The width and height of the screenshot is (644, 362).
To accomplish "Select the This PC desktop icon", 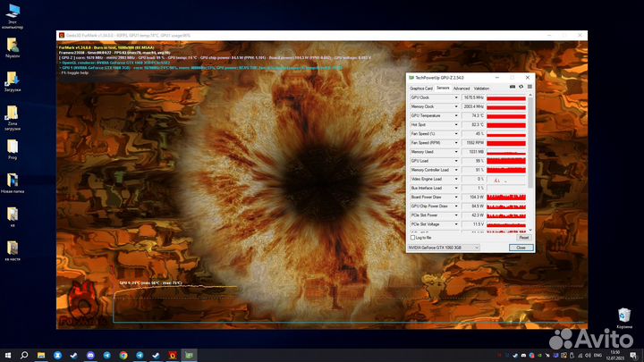I will (x=13, y=16).
